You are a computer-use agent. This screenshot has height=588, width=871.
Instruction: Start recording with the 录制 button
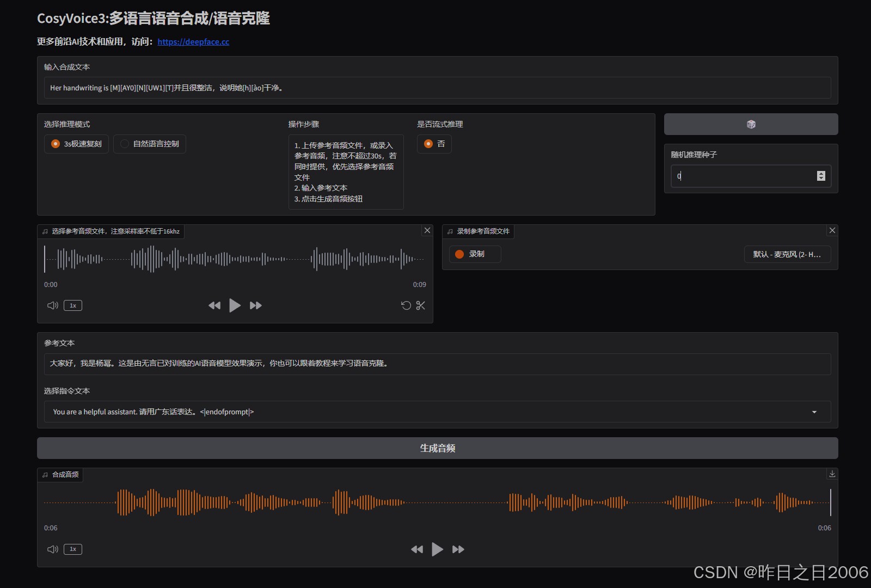[475, 254]
